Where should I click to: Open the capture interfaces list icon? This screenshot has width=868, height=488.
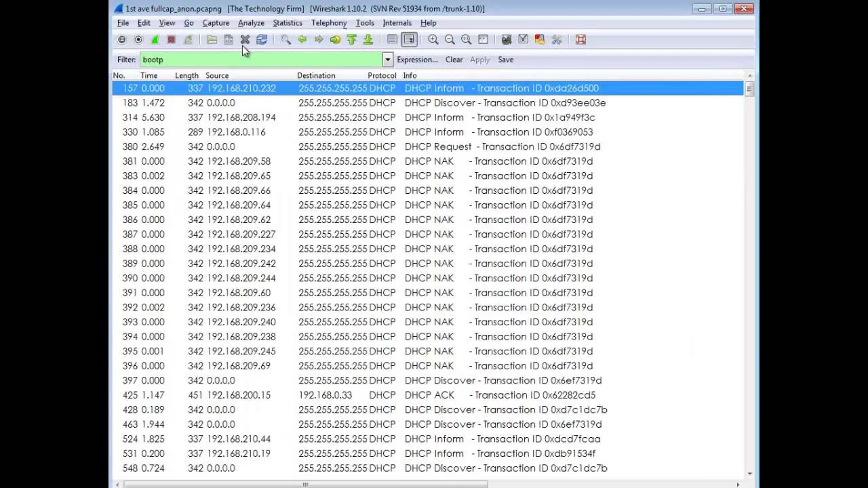(122, 40)
